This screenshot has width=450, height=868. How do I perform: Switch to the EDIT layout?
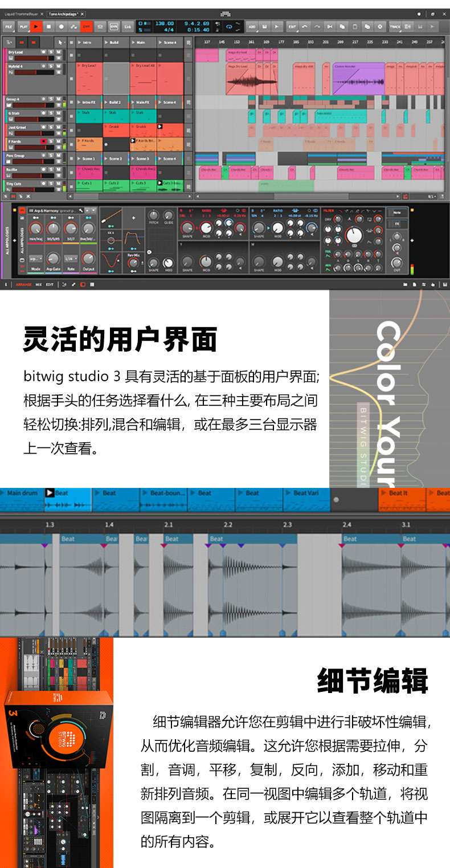pos(50,283)
